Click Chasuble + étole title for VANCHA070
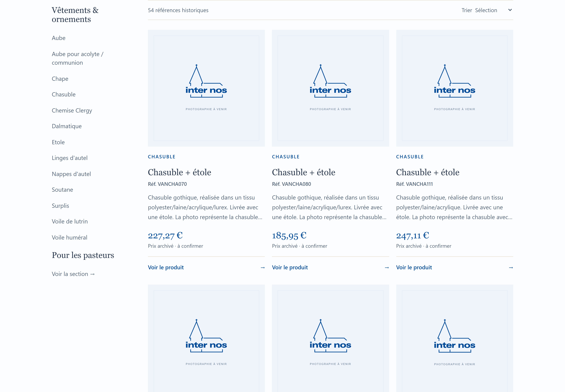Image resolution: width=565 pixels, height=392 pixels. (x=179, y=172)
